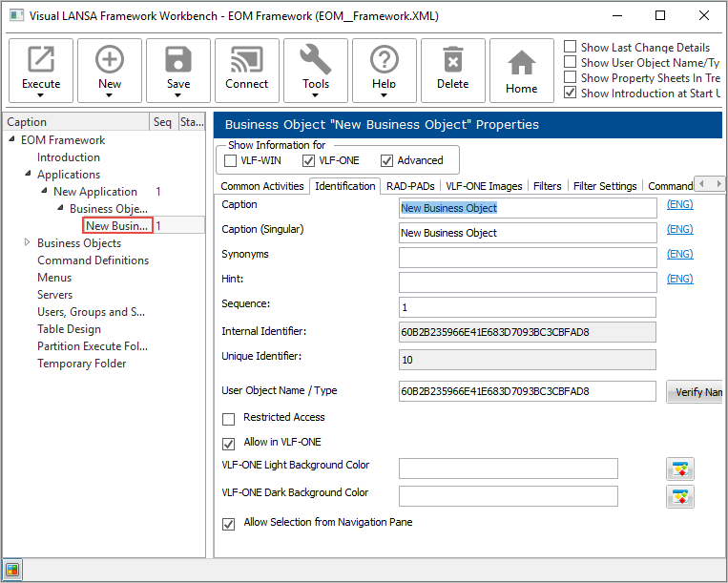Image resolution: width=728 pixels, height=583 pixels.
Task: Click the Execute toolbar icon
Action: click(41, 61)
